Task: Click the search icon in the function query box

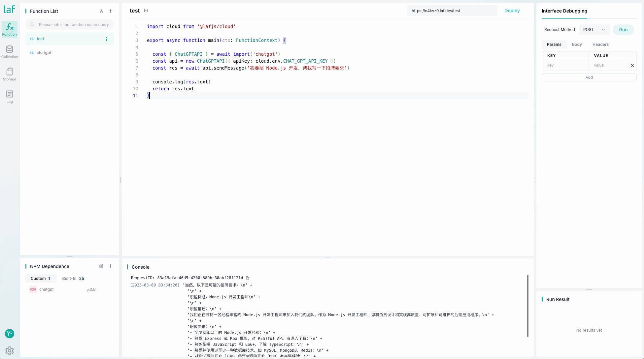Action: click(x=32, y=24)
